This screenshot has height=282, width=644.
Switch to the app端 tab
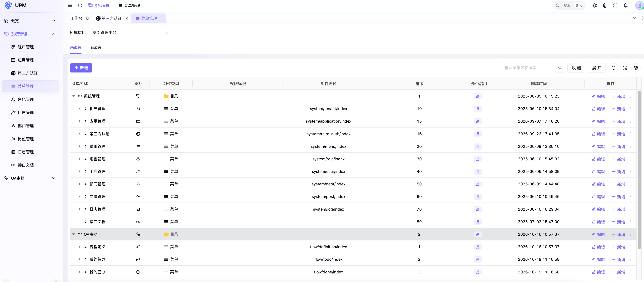(x=96, y=47)
